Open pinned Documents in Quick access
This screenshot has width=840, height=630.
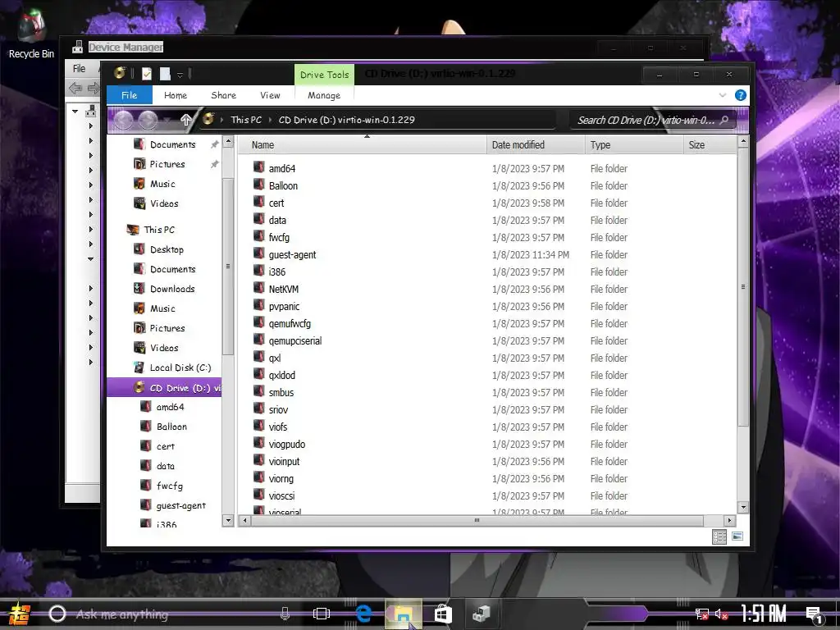pos(172,144)
